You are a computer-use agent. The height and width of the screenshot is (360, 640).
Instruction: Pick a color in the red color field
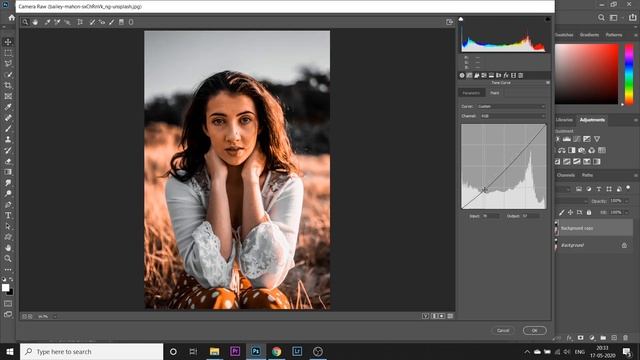point(586,74)
